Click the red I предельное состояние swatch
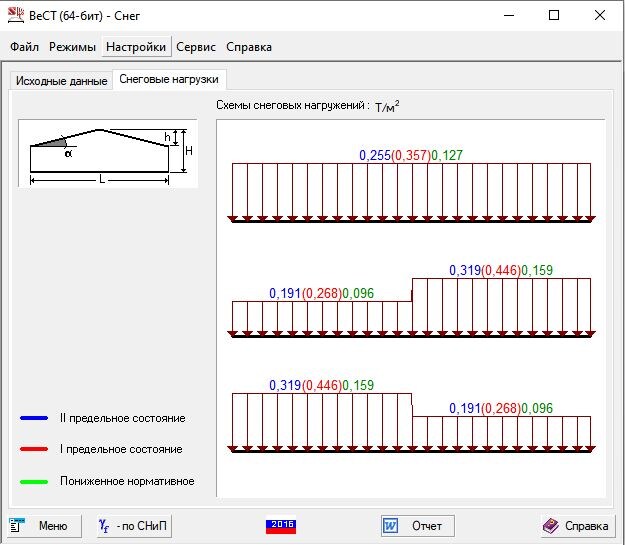 (x=34, y=449)
